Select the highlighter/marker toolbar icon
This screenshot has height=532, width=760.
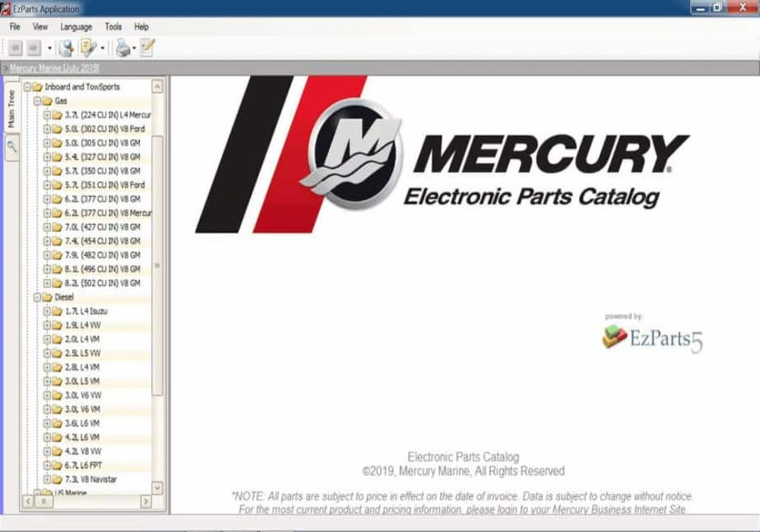pyautogui.click(x=87, y=47)
